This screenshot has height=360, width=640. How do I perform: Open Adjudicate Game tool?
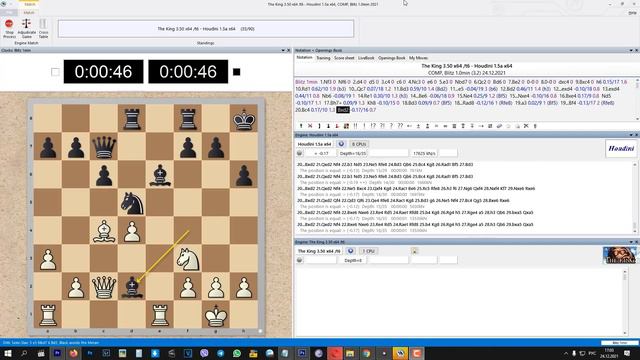coord(27,28)
